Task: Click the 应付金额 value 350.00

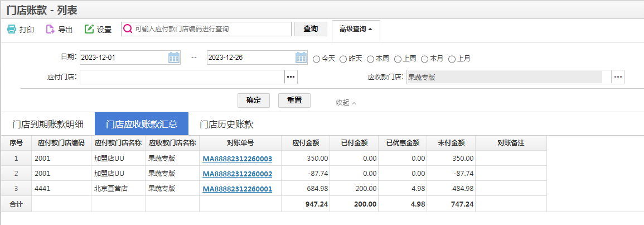Action: pos(318,158)
